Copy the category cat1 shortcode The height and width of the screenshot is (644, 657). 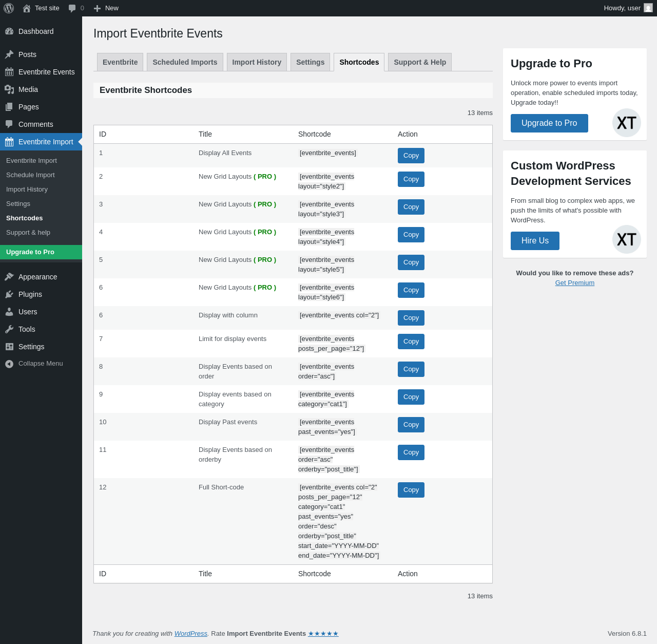pyautogui.click(x=411, y=397)
